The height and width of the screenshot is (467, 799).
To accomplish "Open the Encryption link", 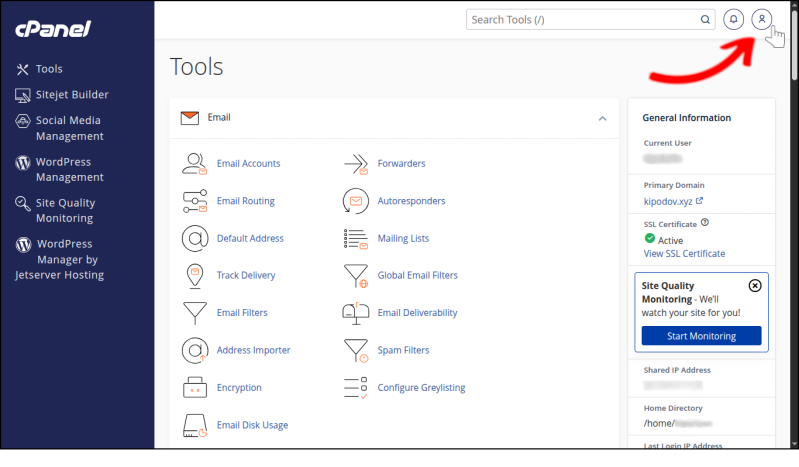I will pos(239,387).
